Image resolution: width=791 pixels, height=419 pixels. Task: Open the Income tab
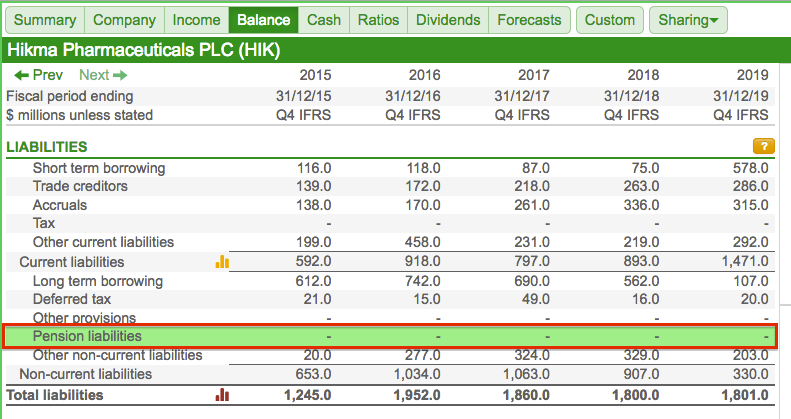(x=196, y=20)
